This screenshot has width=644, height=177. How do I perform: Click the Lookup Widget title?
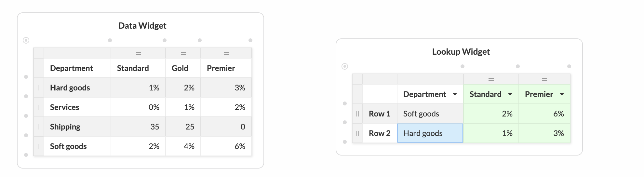tap(461, 52)
